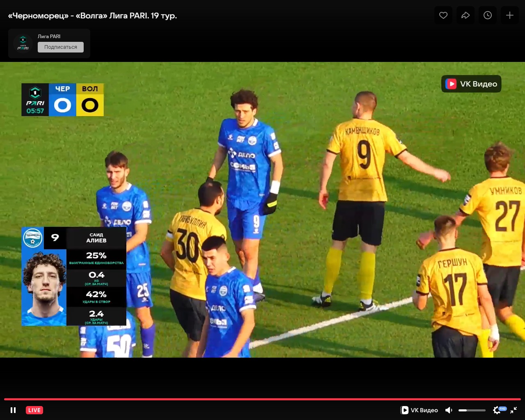Open the Лига PARI channel name link
The height and width of the screenshot is (420, 525).
(x=49, y=37)
